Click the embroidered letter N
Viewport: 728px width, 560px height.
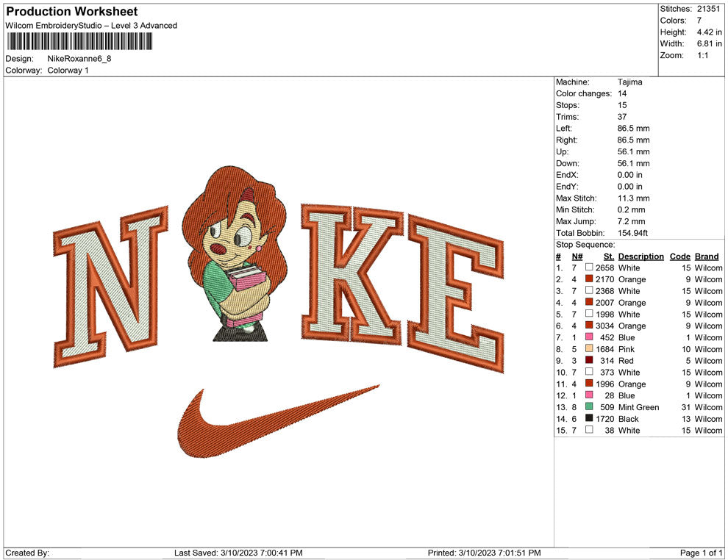(110, 287)
